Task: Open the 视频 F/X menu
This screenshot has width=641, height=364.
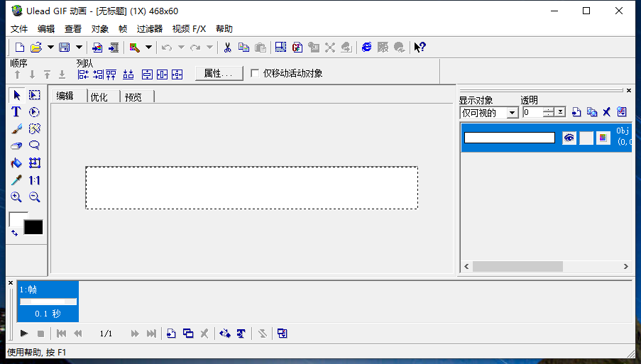Action: coord(189,29)
